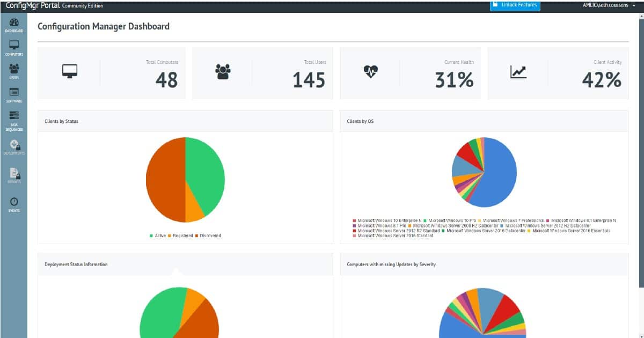
Task: Toggle the Active legend entry
Action: pos(158,236)
